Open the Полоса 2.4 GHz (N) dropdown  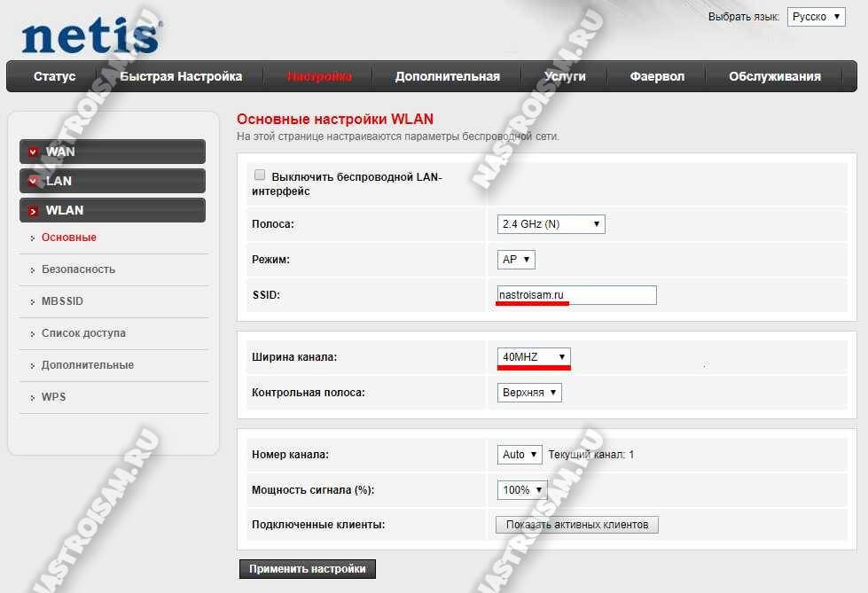551,224
